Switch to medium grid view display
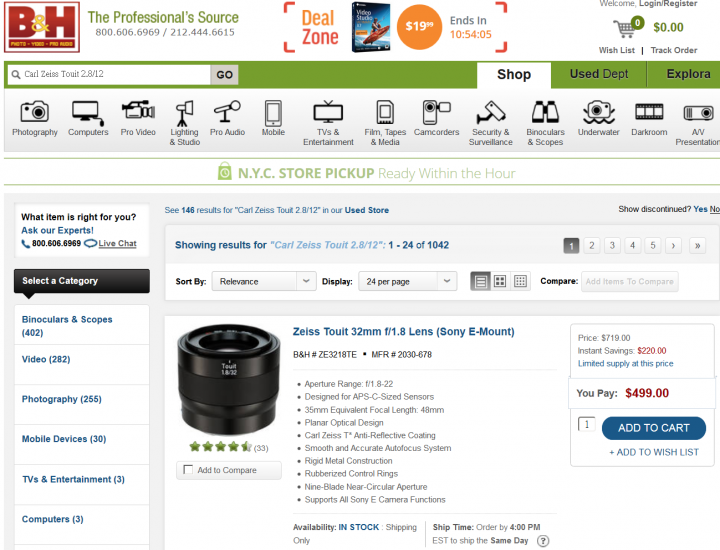 click(x=500, y=281)
